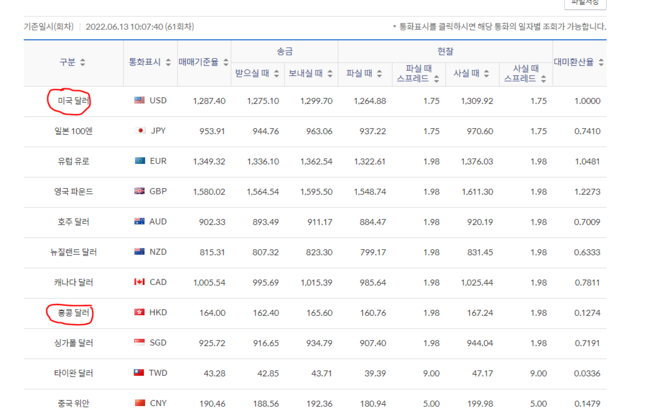Sort by 대미환산율 column arrows
The width and height of the screenshot is (650, 409).
click(601, 63)
